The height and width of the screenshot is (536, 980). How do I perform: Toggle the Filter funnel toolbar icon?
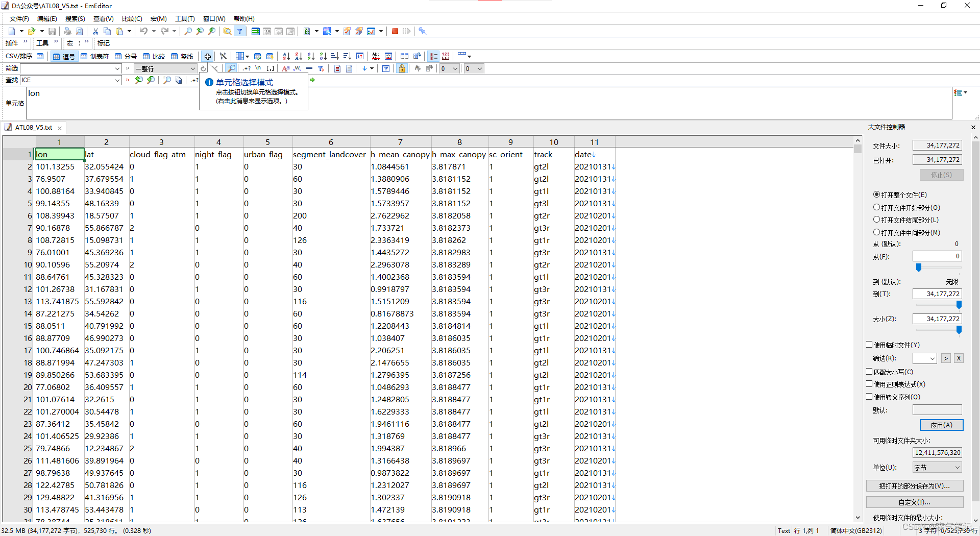click(x=240, y=31)
